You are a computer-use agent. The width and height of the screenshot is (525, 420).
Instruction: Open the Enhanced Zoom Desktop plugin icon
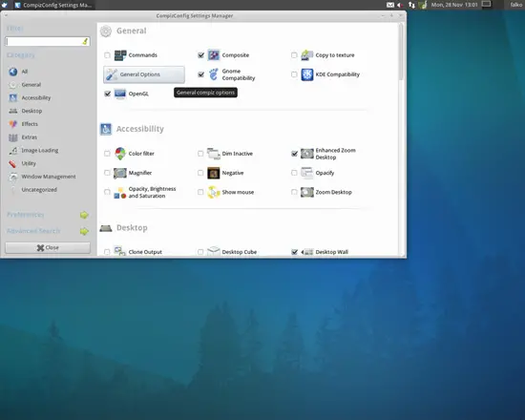coord(307,154)
